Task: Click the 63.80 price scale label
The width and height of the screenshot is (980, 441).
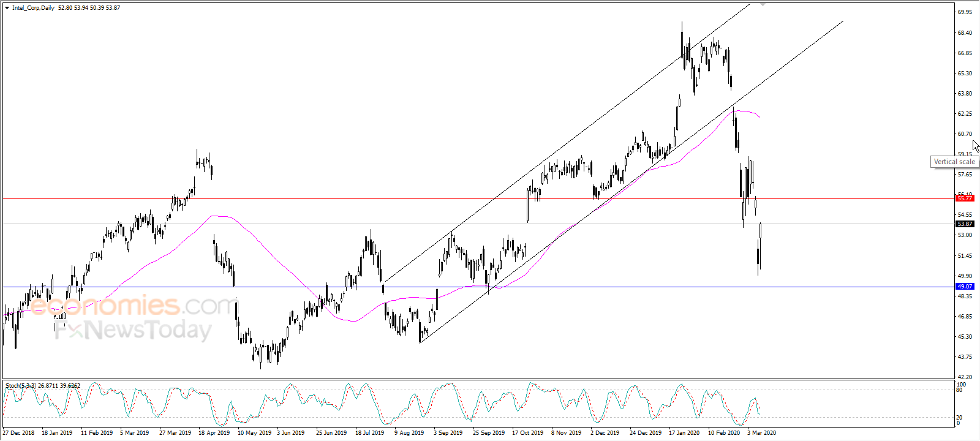Action: pyautogui.click(x=965, y=94)
